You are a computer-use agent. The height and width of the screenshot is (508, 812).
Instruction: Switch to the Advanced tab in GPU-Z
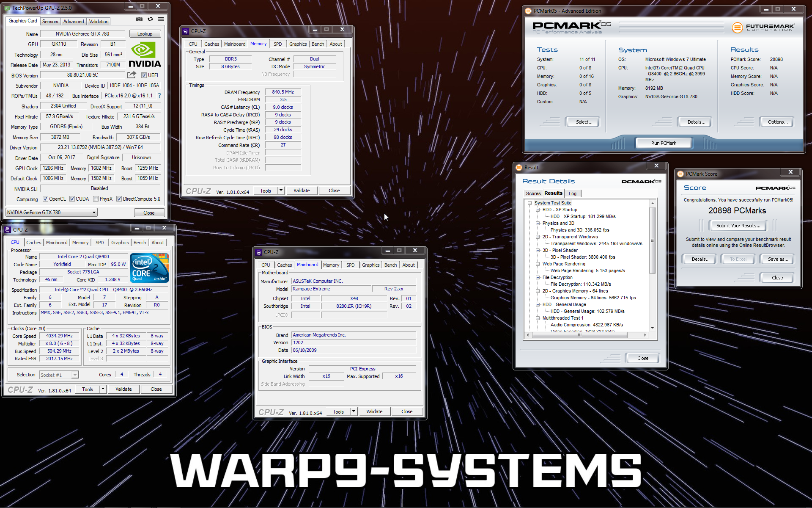pos(74,22)
